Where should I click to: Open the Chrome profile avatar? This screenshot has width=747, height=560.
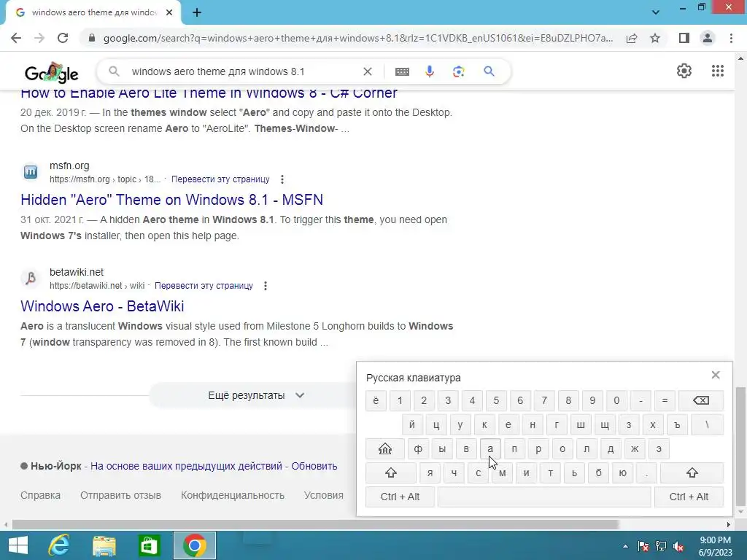[708, 38]
